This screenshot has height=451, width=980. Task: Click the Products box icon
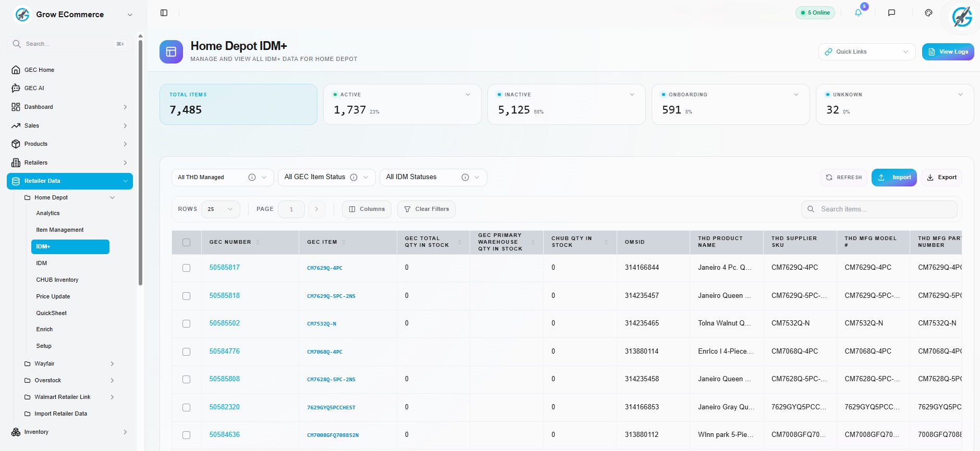point(16,144)
